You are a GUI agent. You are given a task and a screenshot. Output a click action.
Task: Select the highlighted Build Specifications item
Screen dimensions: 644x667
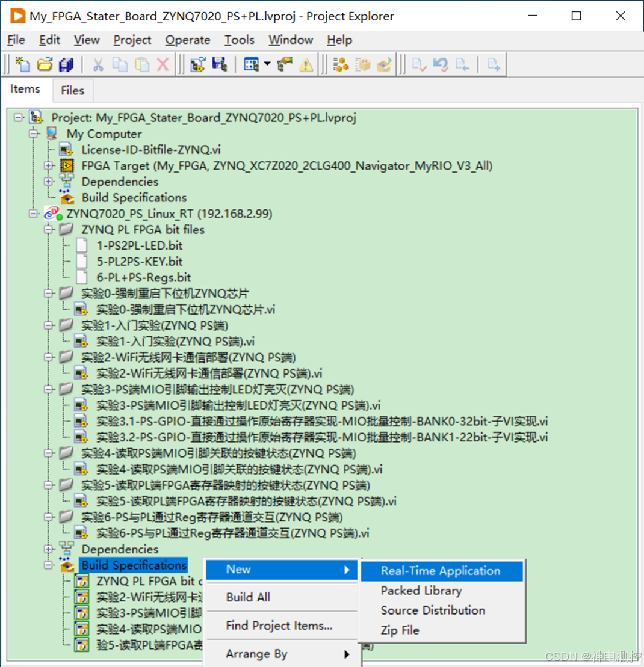(134, 565)
